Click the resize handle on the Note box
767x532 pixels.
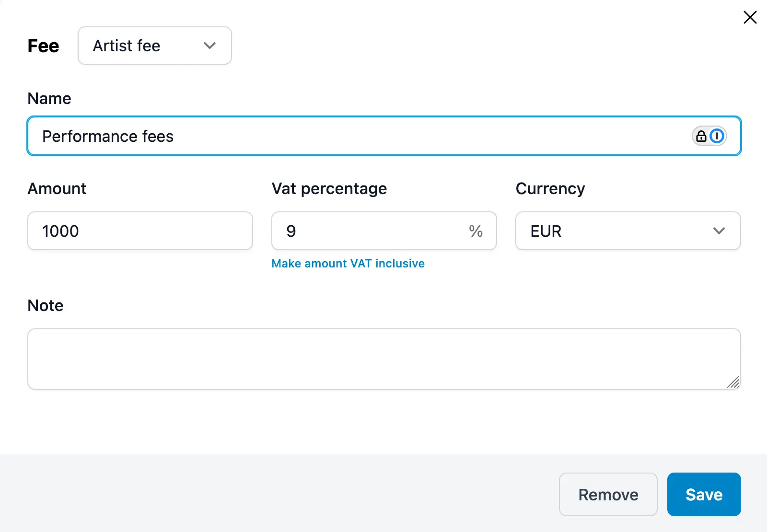[733, 383]
